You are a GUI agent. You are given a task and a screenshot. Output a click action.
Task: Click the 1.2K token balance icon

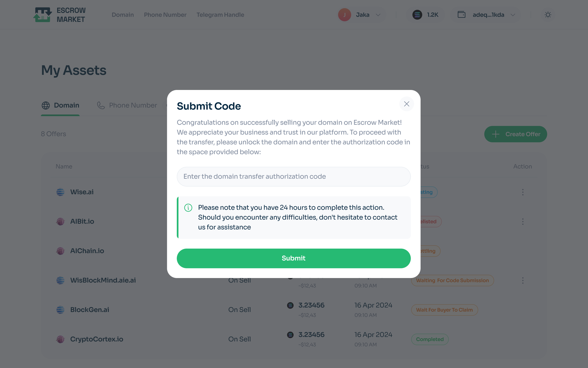point(417,15)
